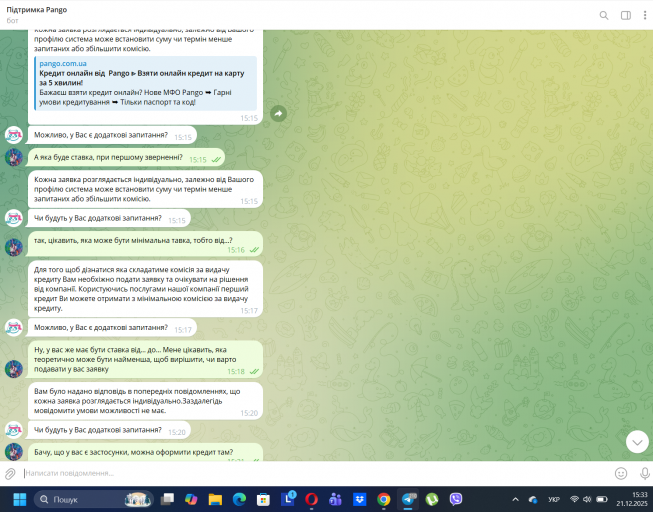Switch to Google Chrome on the taskbar
Viewport: 653px width, 512px height.
384,499
